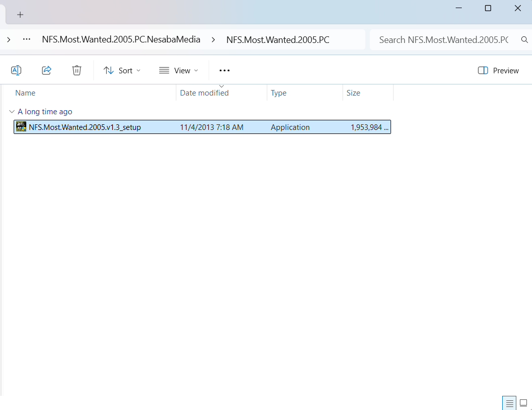Sort by Size column header
This screenshot has height=410, width=532.
(x=368, y=93)
